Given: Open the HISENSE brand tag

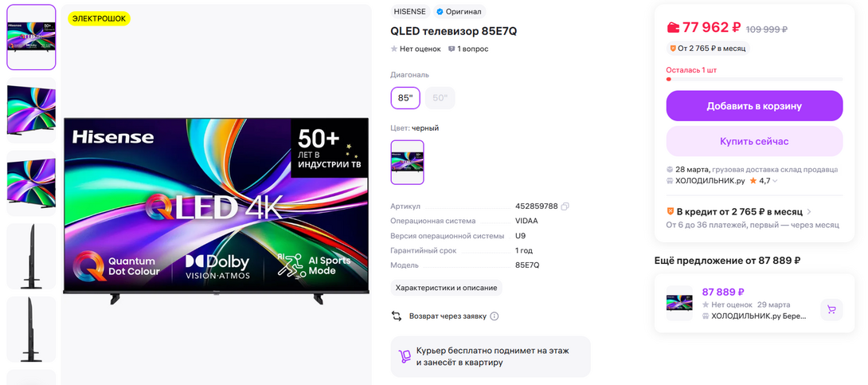Looking at the screenshot, I should click(409, 12).
